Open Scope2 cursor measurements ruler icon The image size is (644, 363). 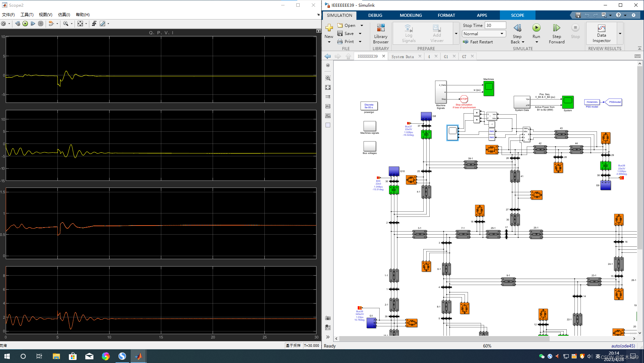point(102,24)
